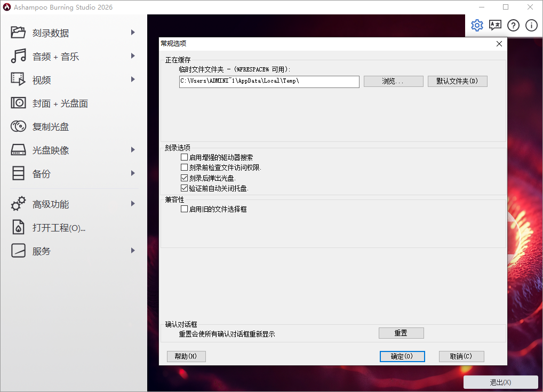Select the 封面 + 光盘面 cover designer icon
Viewport: 543px width, 392px height.
click(x=18, y=103)
